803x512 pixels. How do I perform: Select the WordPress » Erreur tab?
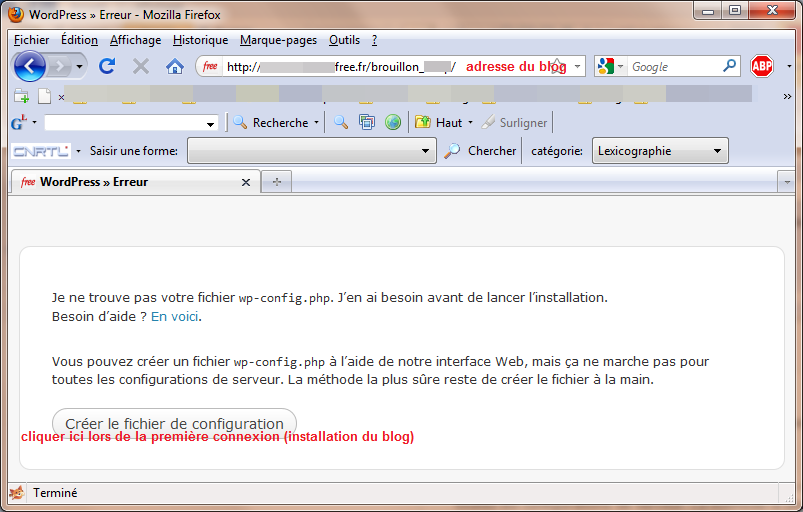pos(135,182)
